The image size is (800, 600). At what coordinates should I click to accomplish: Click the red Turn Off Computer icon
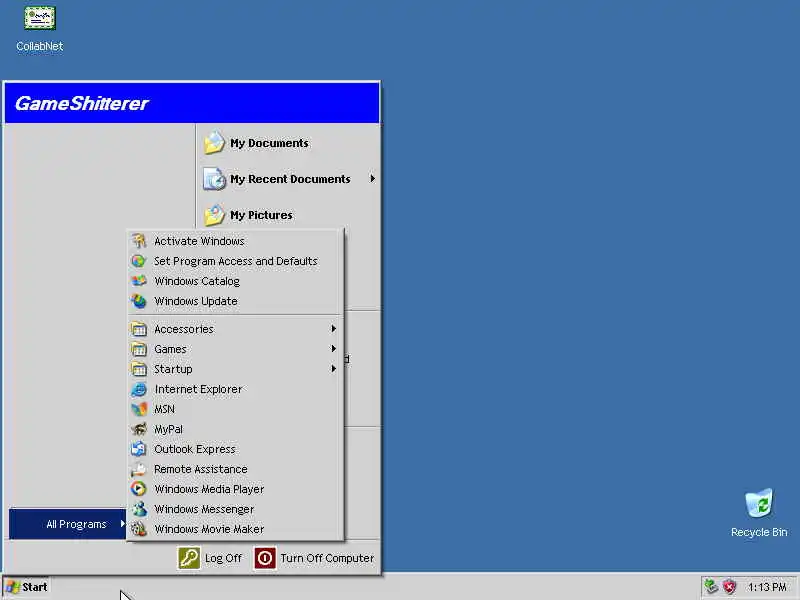pyautogui.click(x=265, y=558)
